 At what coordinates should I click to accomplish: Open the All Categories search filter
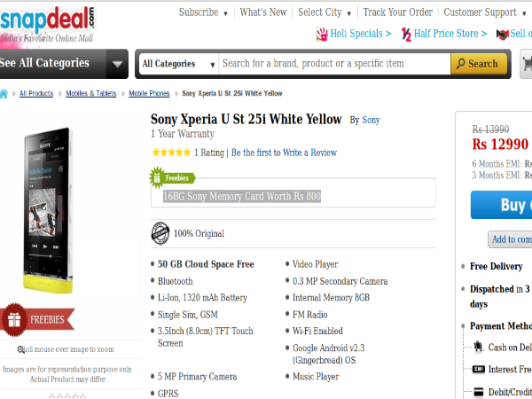tap(178, 64)
